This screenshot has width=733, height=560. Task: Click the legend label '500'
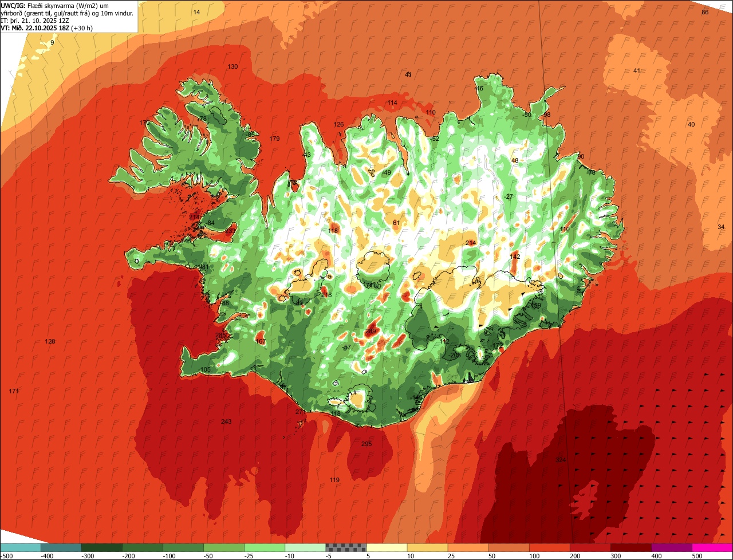point(697,556)
